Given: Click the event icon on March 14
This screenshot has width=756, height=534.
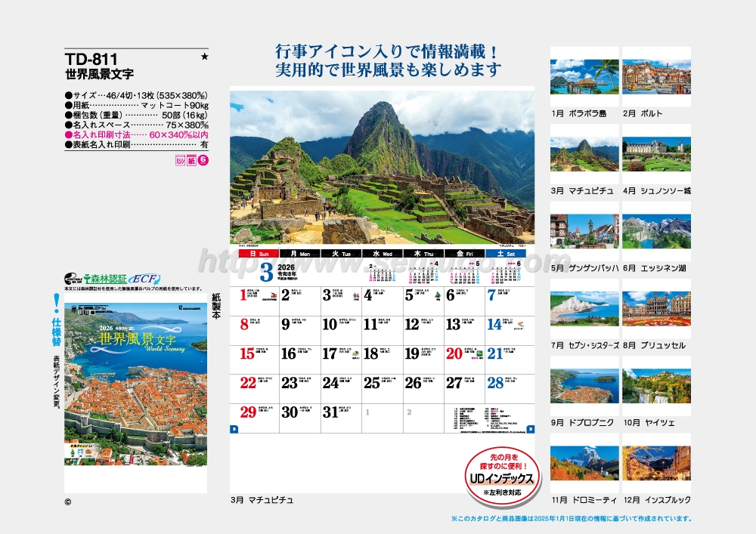Looking at the screenshot, I should [x=519, y=325].
